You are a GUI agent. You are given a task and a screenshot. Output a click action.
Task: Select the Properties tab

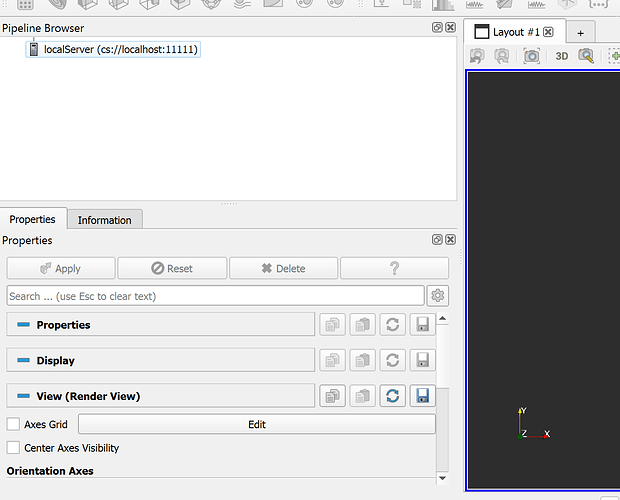tap(32, 219)
